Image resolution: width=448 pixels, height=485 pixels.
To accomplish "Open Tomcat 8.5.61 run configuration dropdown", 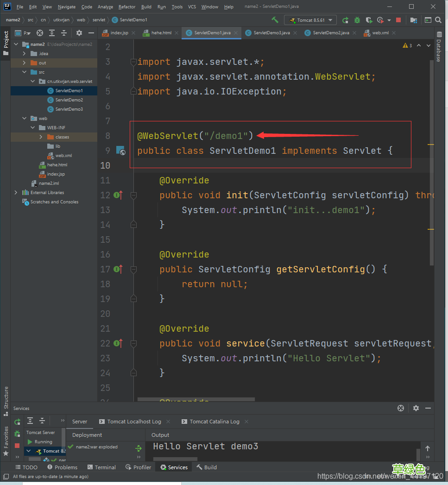I will pyautogui.click(x=311, y=20).
